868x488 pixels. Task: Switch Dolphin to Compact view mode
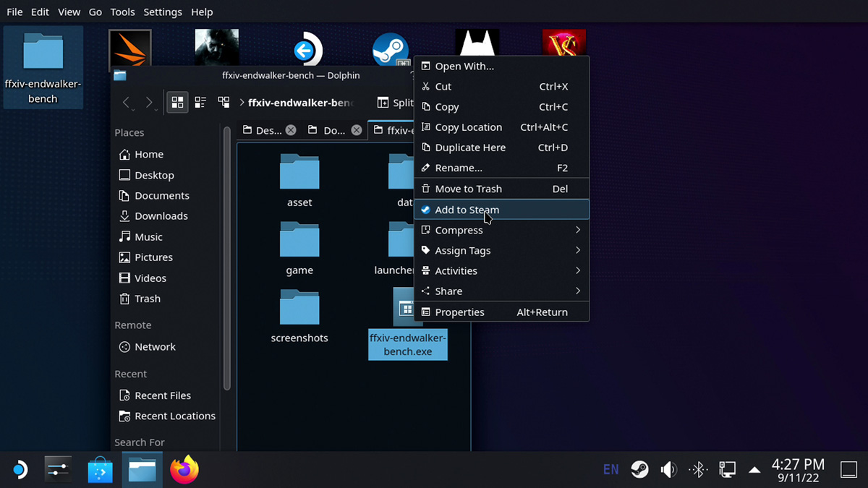[200, 103]
